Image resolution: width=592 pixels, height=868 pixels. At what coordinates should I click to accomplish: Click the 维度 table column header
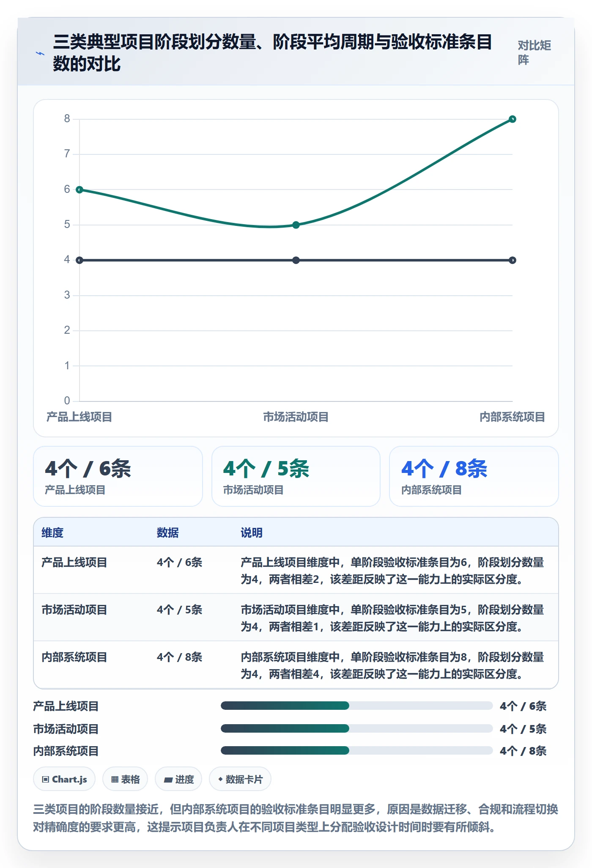(x=52, y=533)
